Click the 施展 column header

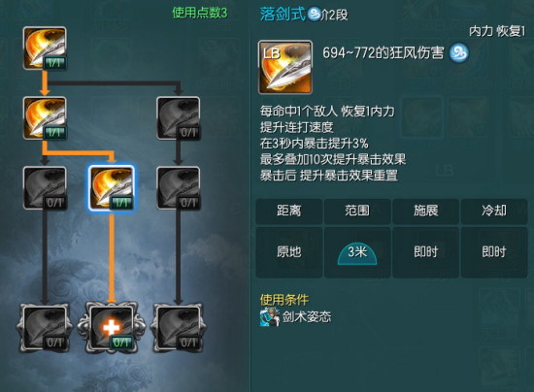(x=425, y=211)
